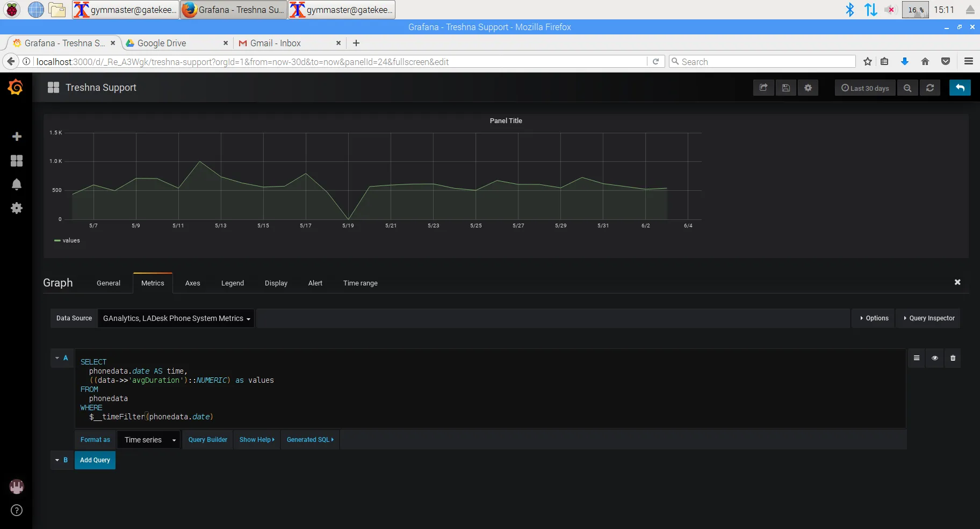Close the panel editor with X
Image resolution: width=980 pixels, height=529 pixels.
(x=957, y=282)
